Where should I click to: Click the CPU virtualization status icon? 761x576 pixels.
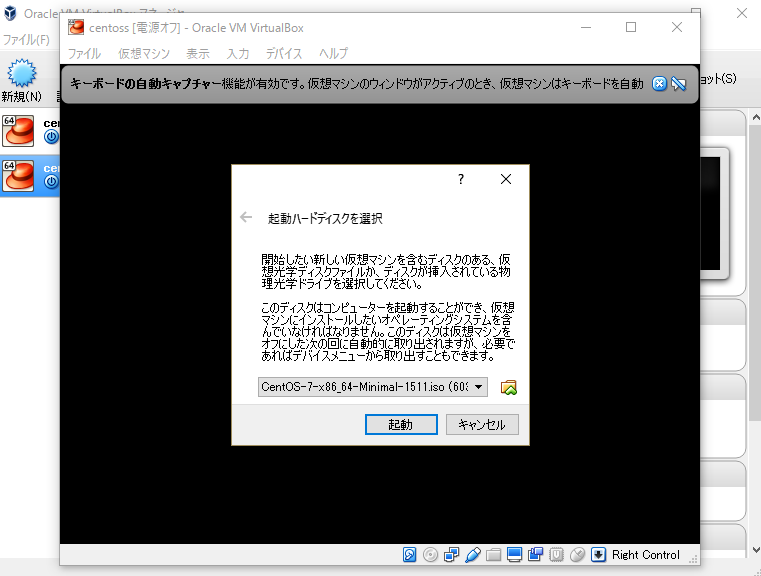(x=556, y=554)
